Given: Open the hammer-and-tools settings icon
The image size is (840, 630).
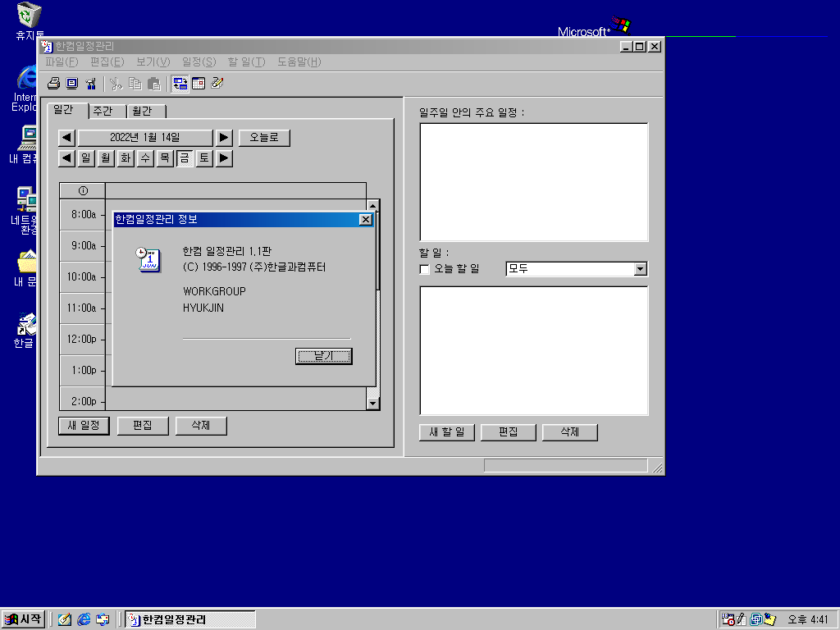Looking at the screenshot, I should 90,84.
